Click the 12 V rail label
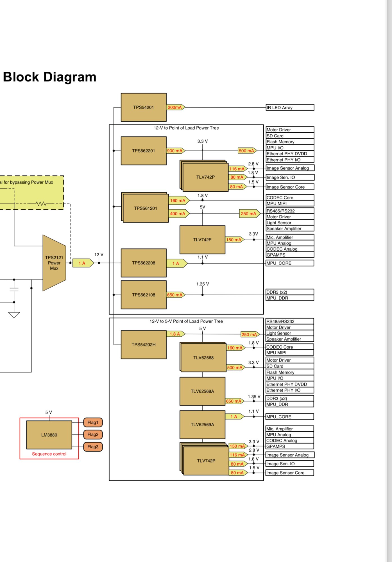This screenshot has width=392, height=562. [99, 255]
